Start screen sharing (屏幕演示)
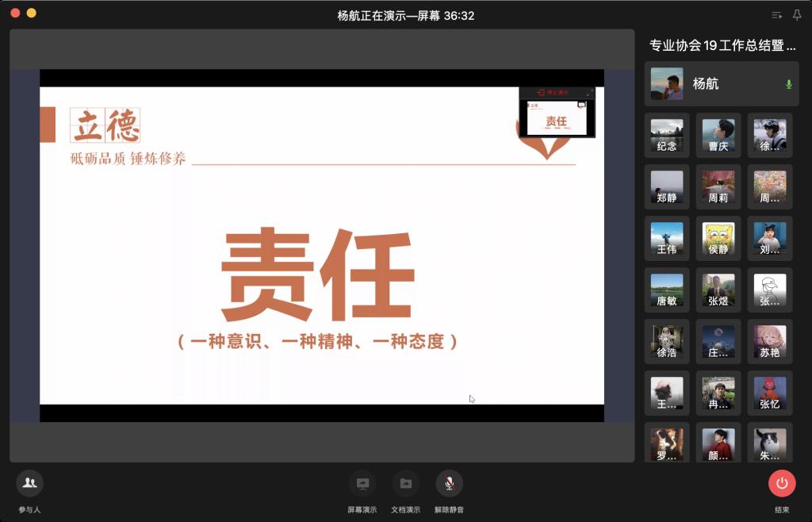The image size is (812, 522). coord(362,483)
